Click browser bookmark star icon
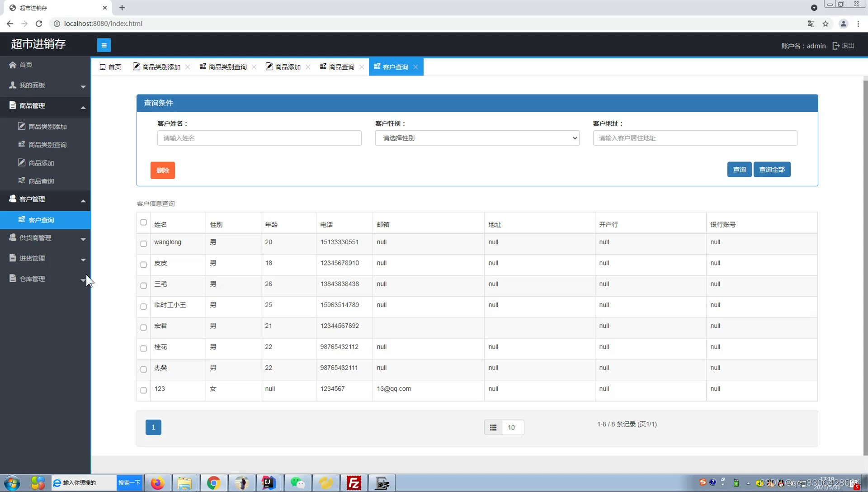Viewport: 868px width, 492px height. (x=826, y=24)
